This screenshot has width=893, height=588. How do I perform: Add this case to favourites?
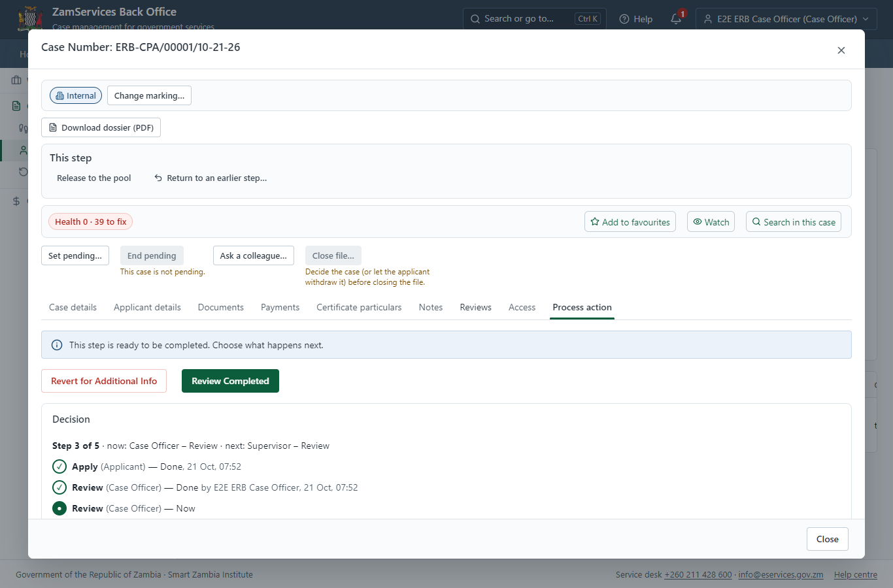click(630, 221)
